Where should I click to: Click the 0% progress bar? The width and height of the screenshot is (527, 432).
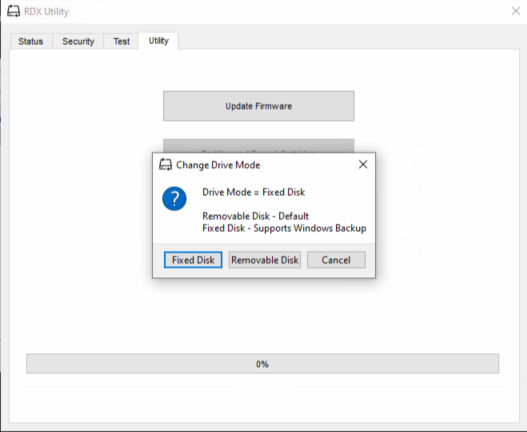[x=262, y=364]
